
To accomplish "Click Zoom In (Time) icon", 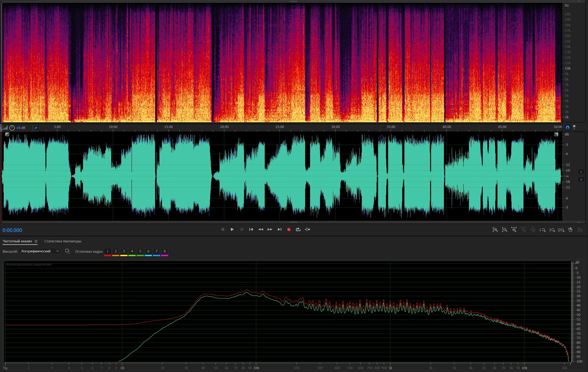I will tap(514, 230).
